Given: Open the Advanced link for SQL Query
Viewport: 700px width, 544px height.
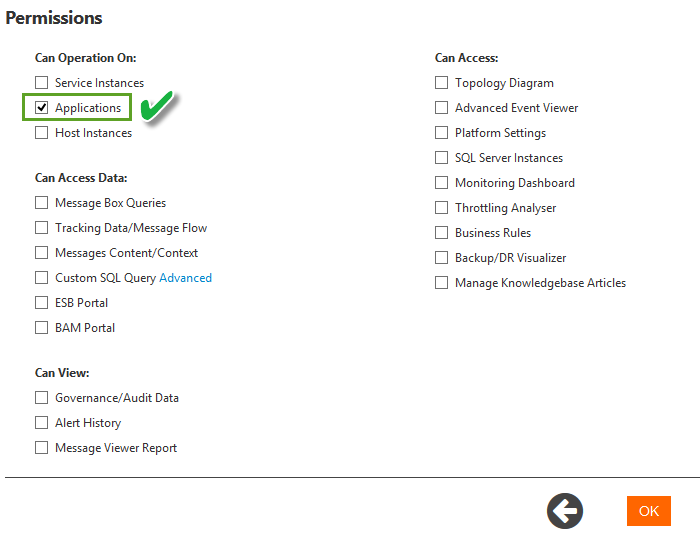Looking at the screenshot, I should coord(185,278).
